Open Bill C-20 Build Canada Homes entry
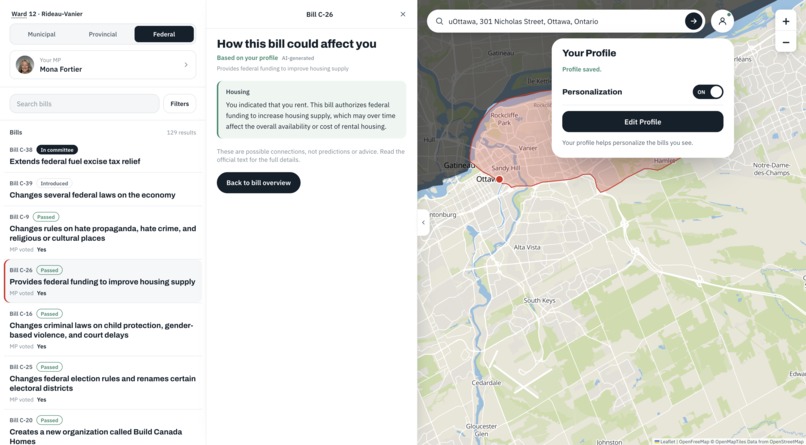Image resolution: width=806 pixels, height=445 pixels. (x=103, y=429)
